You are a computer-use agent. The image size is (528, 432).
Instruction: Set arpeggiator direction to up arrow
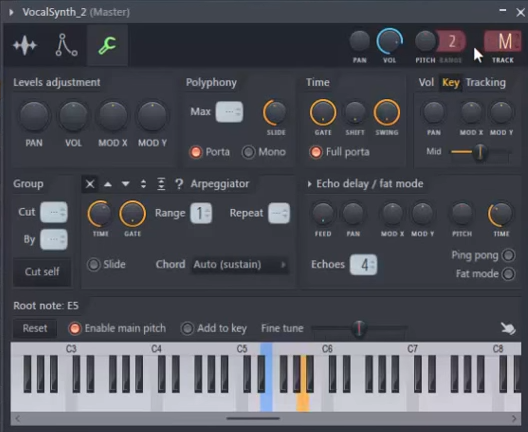tap(108, 184)
